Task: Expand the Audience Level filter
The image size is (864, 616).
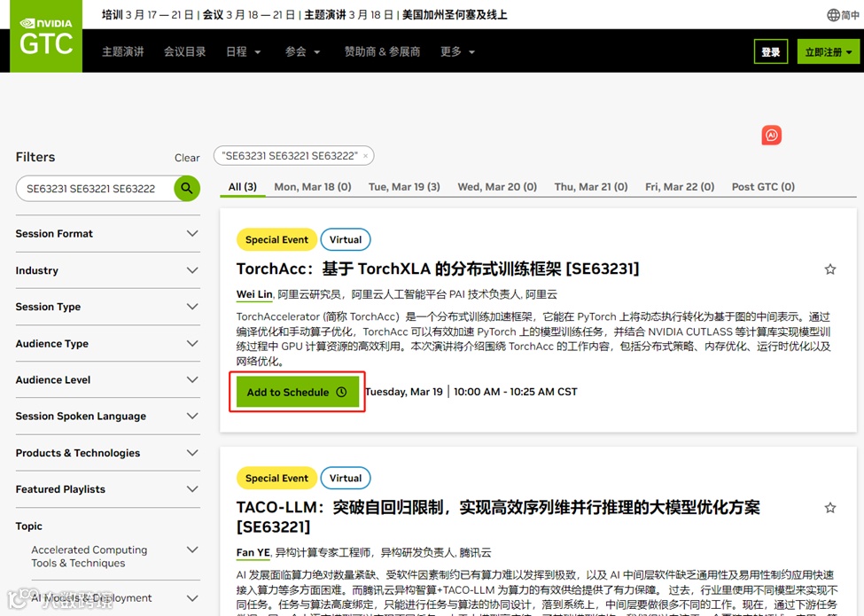Action: click(x=107, y=380)
